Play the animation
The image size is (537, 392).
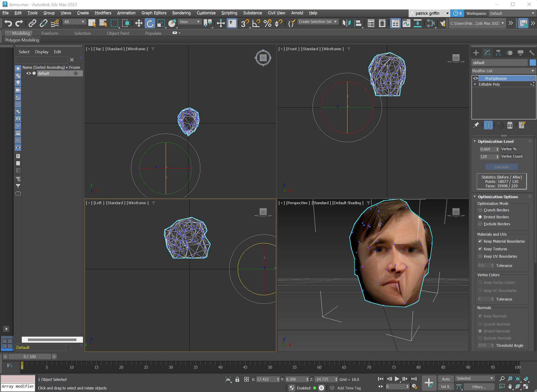[x=397, y=379]
